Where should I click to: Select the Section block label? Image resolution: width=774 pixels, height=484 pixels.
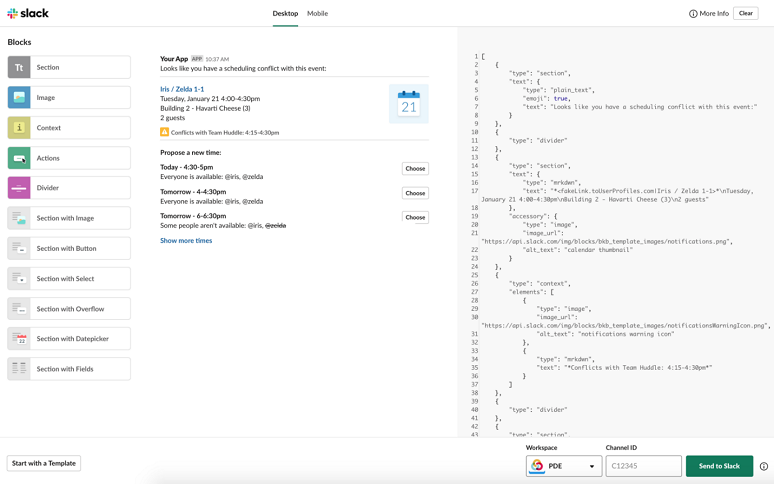click(48, 68)
